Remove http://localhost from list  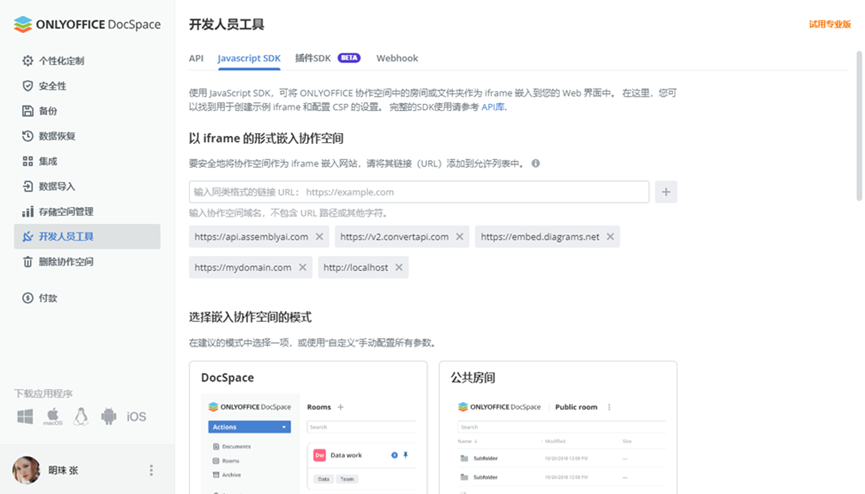click(399, 267)
